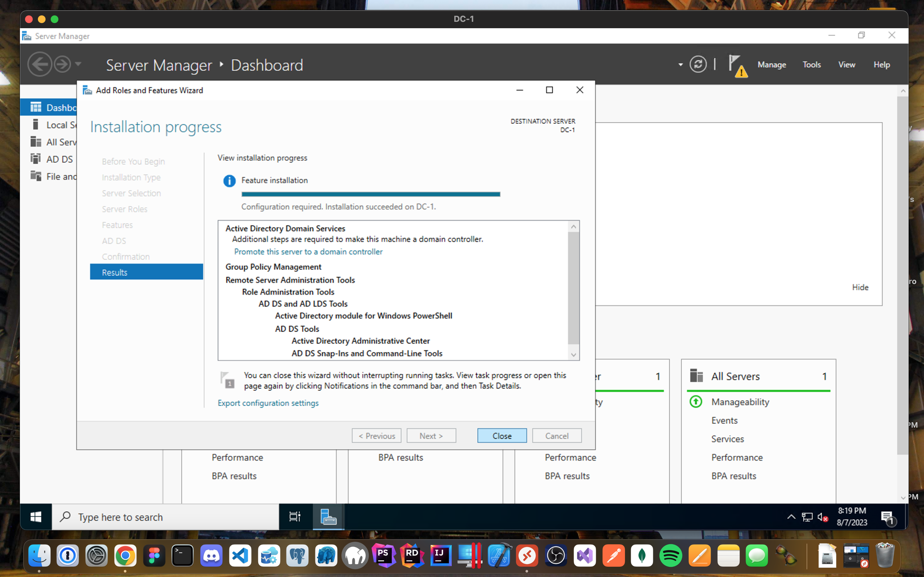Show hidden tray icons chevron

click(x=791, y=517)
